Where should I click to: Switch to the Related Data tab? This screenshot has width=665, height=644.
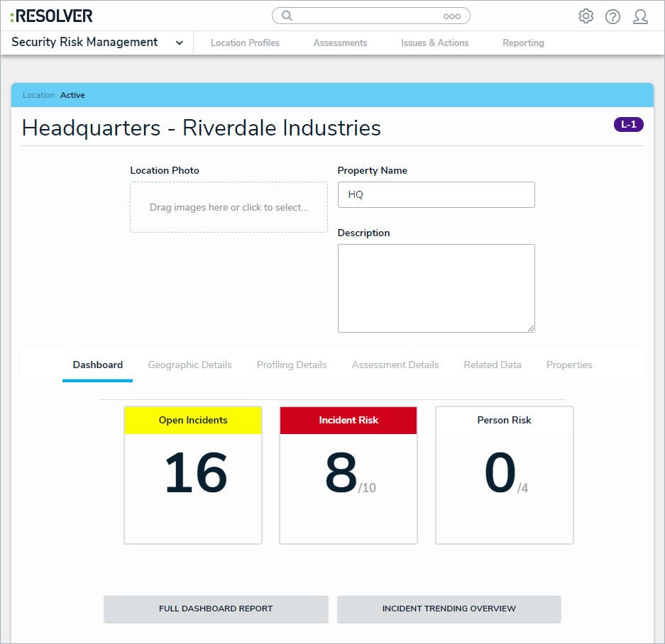pos(493,365)
